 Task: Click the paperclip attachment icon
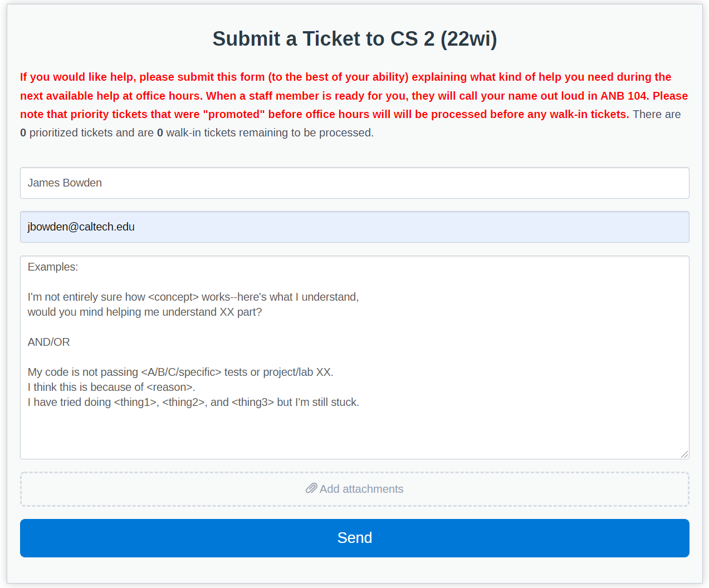click(x=311, y=488)
